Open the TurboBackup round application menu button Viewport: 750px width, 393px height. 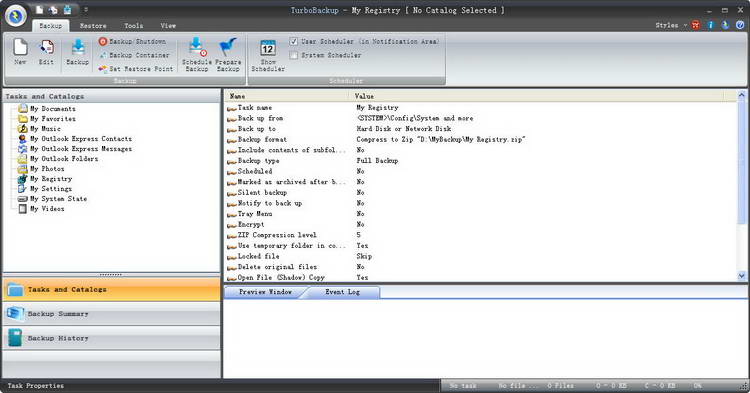pos(16,16)
